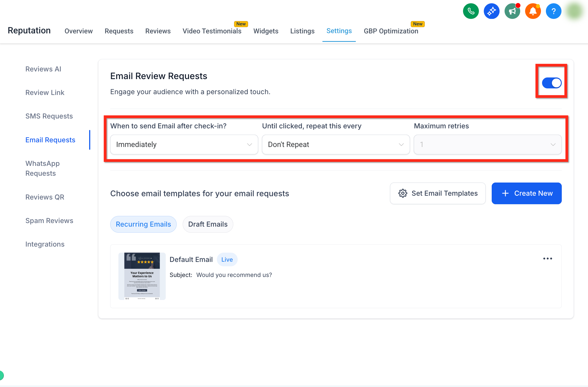The height and width of the screenshot is (387, 588).
Task: Click the blue question mark help icon
Action: 554,11
